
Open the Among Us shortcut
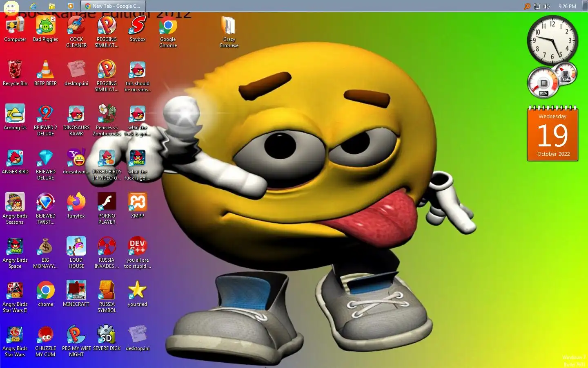pos(15,118)
